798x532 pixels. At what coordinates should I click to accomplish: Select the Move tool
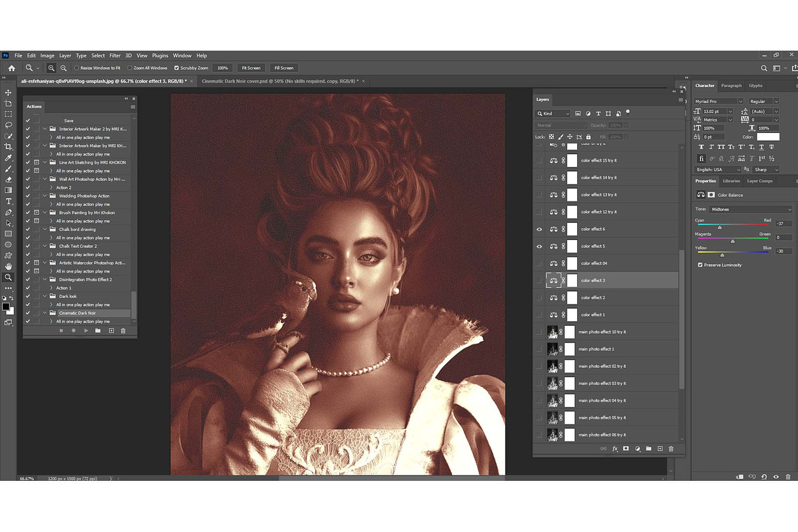9,92
